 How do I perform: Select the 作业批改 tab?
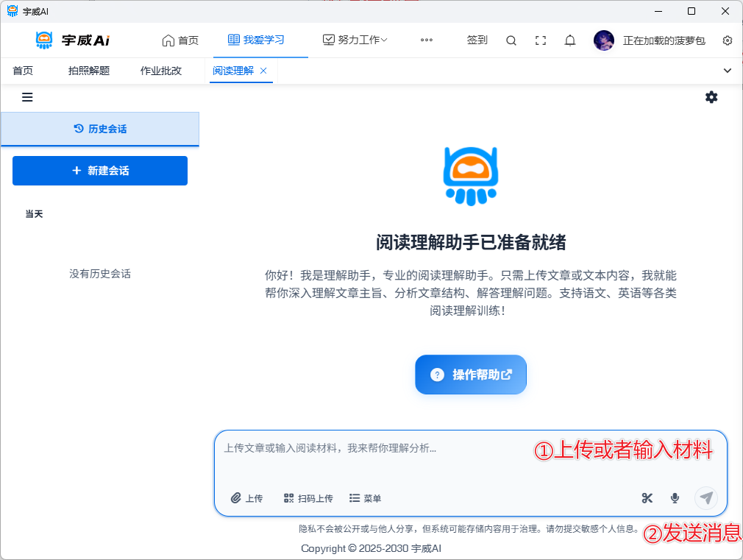pyautogui.click(x=161, y=71)
